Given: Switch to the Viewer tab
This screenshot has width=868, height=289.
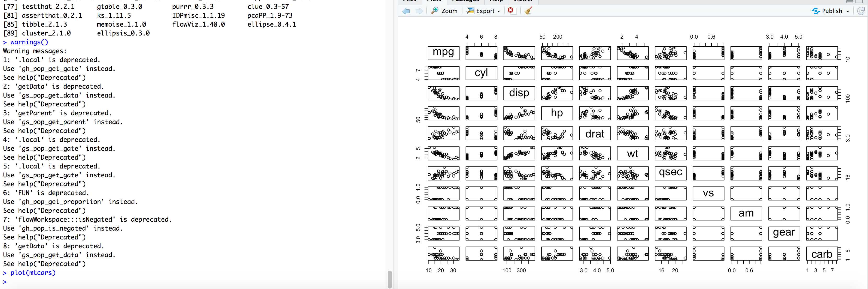Looking at the screenshot, I should click(522, 1).
